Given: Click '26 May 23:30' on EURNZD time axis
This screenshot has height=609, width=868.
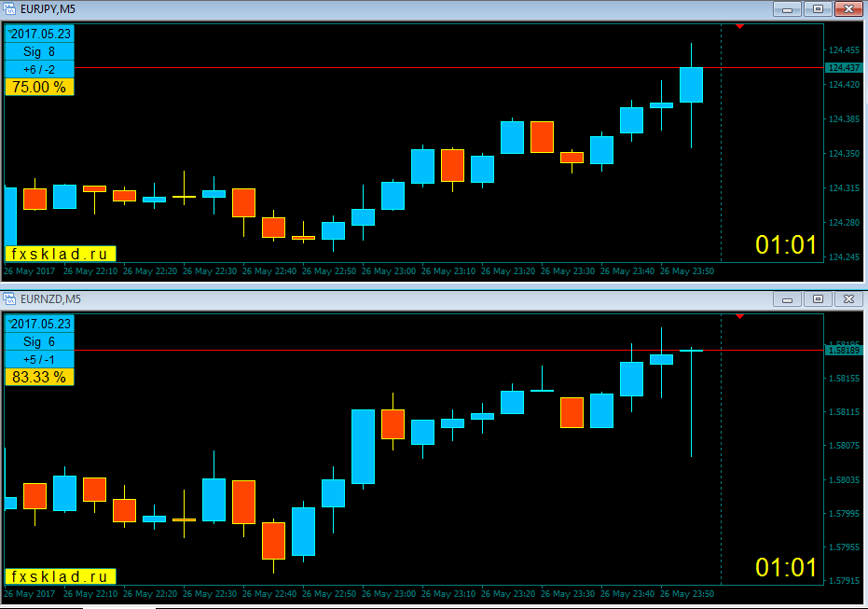Looking at the screenshot, I should coord(568,594).
